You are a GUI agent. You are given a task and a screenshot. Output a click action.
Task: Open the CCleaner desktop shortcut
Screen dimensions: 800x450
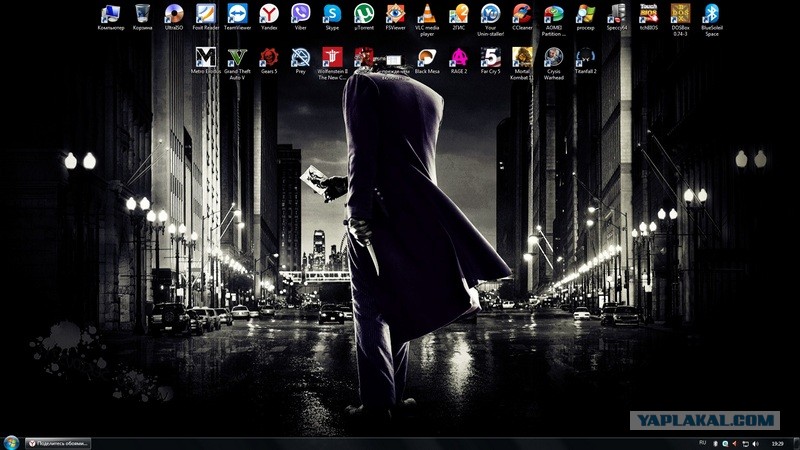click(x=522, y=17)
